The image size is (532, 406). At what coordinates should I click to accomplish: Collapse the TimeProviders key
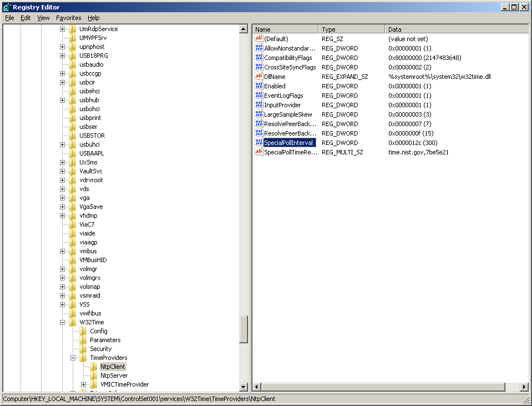tap(73, 358)
